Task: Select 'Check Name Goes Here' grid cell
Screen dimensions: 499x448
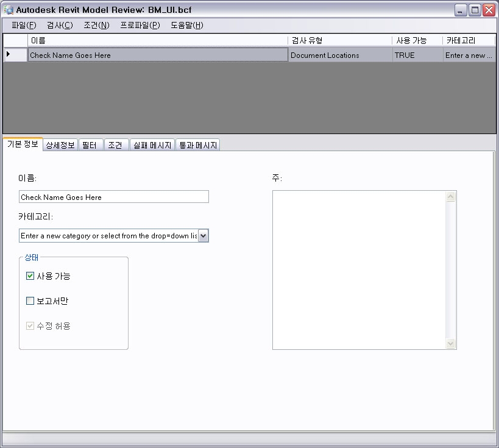Action: click(158, 55)
